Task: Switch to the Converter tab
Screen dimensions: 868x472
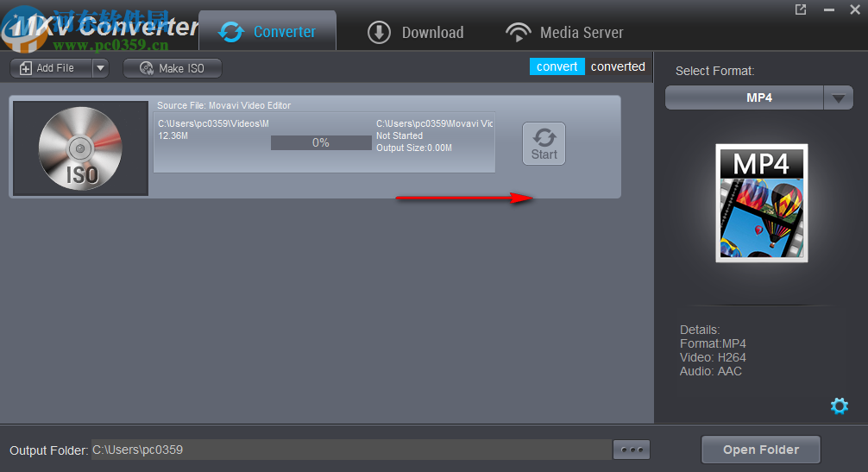Action: pyautogui.click(x=267, y=31)
